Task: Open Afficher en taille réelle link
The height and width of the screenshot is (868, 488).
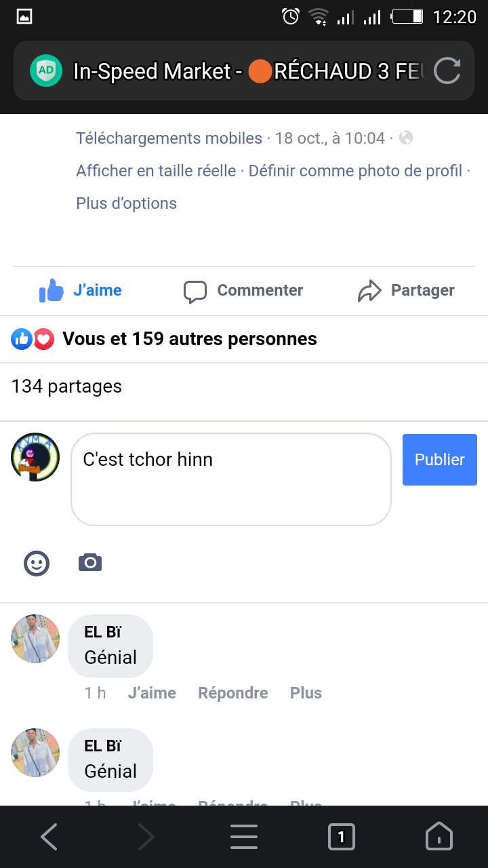Action: click(x=156, y=171)
